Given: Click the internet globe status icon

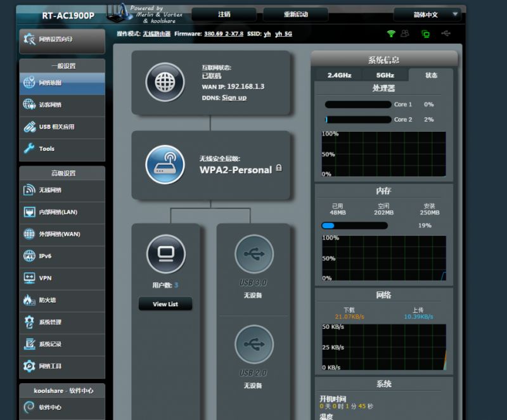Looking at the screenshot, I should [x=165, y=82].
